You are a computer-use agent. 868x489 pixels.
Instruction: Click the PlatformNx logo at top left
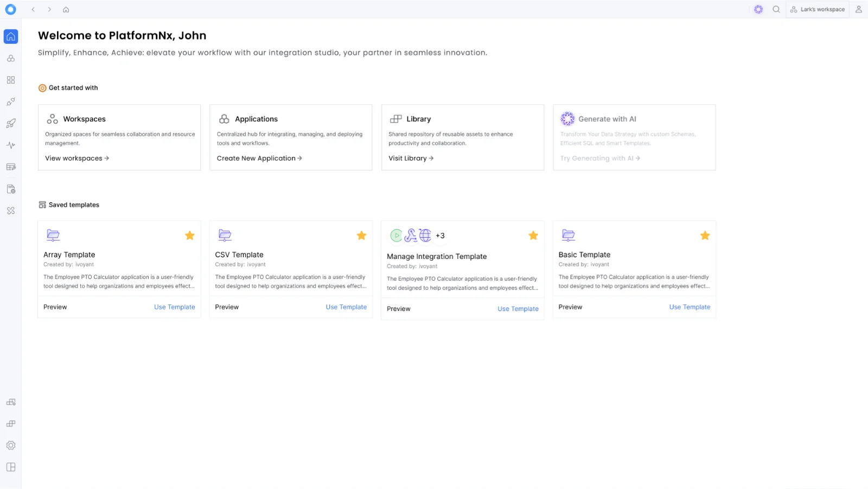[10, 9]
